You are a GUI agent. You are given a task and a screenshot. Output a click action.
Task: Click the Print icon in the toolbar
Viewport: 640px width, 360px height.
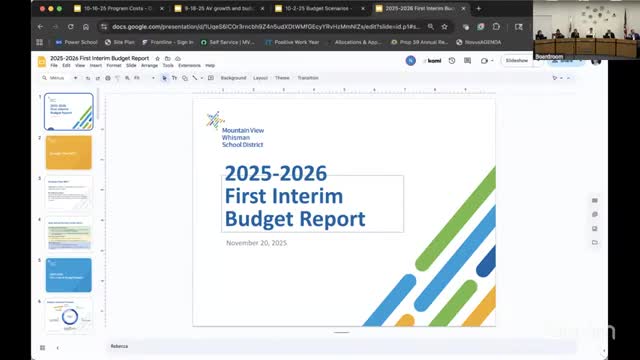108,78
